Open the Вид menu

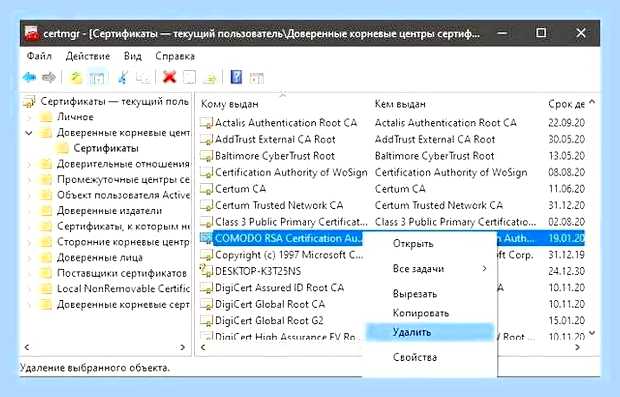click(132, 56)
